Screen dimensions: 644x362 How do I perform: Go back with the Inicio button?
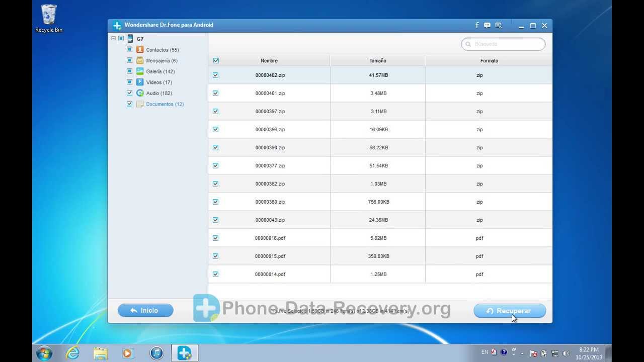coord(145,311)
